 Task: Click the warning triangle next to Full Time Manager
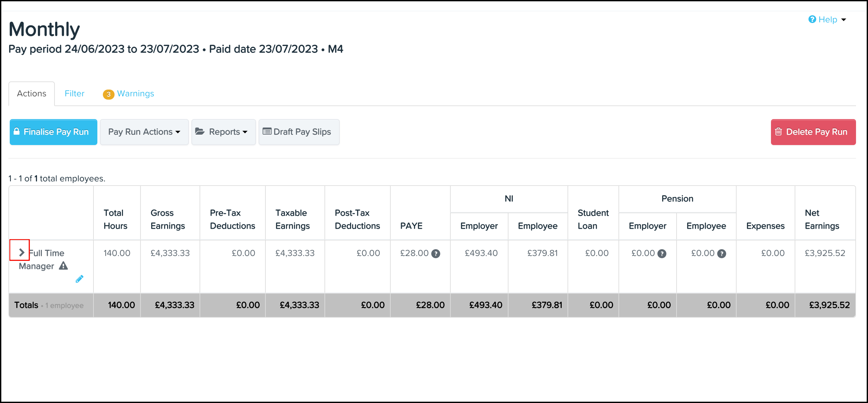pos(64,266)
